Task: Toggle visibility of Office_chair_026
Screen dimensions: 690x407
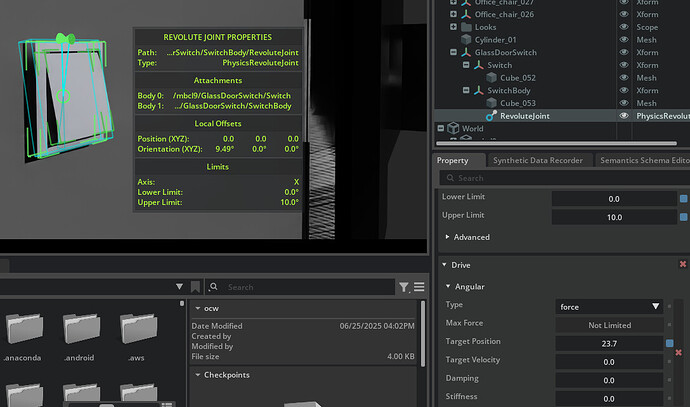Action: click(624, 14)
